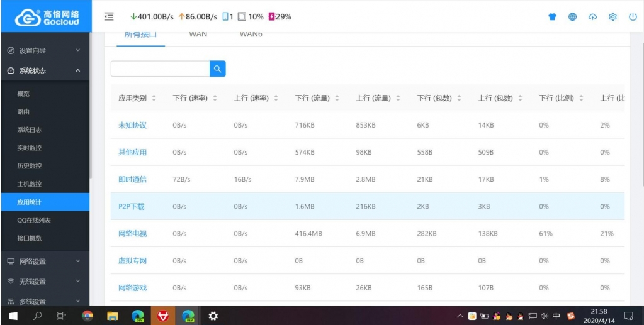Open the 网络电视 link
Screen dimensions: 644x325
[132, 233]
